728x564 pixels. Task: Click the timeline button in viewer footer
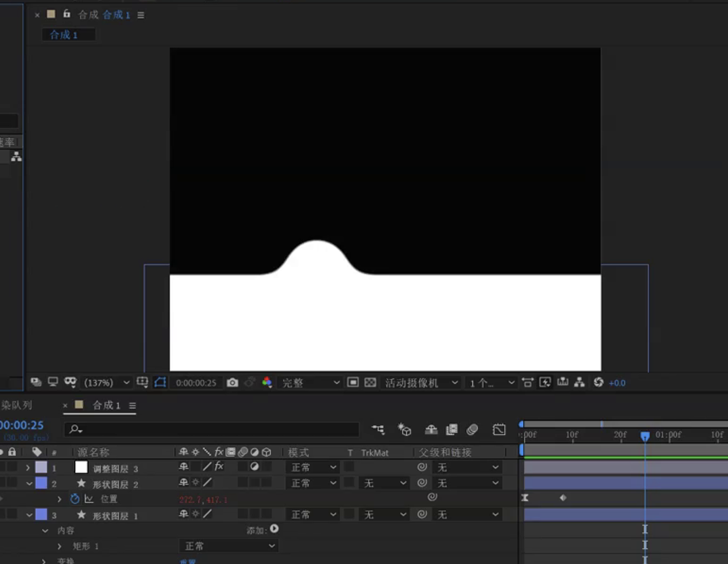562,382
